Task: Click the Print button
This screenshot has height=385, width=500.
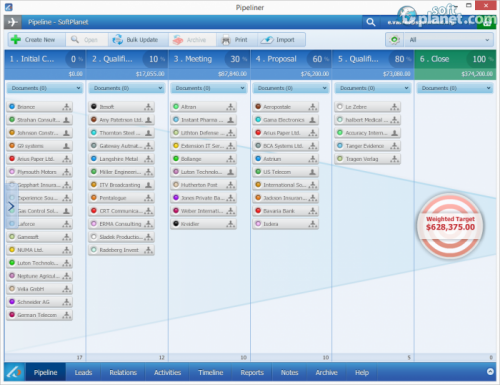Action: click(x=237, y=40)
